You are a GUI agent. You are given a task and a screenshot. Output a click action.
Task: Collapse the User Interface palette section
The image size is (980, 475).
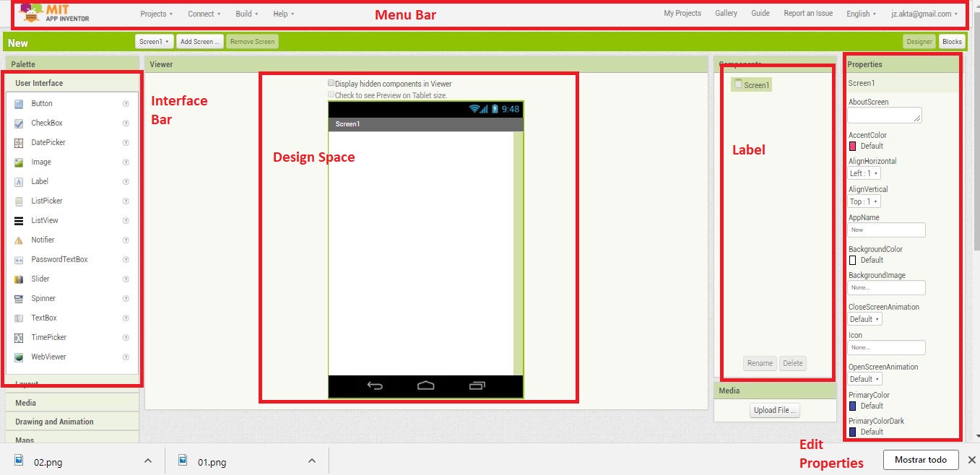coord(72,83)
